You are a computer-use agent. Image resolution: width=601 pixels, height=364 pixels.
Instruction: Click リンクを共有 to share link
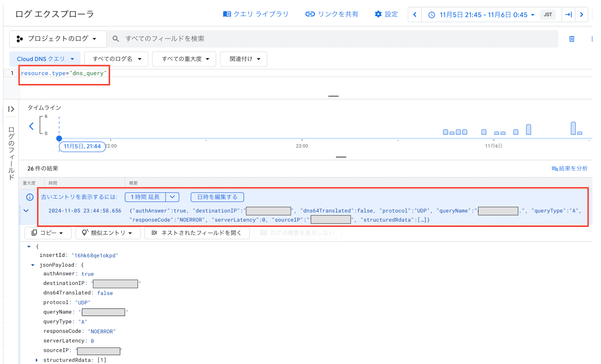click(x=332, y=14)
